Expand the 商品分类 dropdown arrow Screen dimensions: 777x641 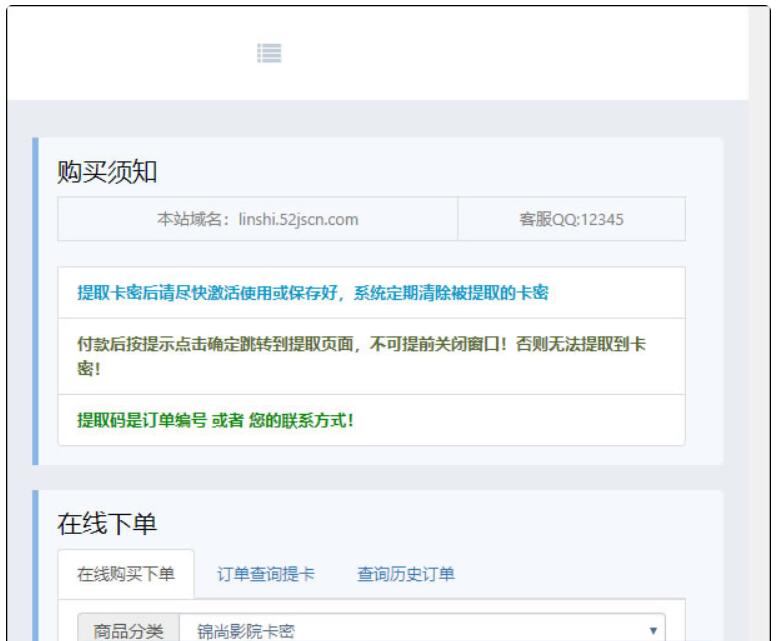point(652,630)
